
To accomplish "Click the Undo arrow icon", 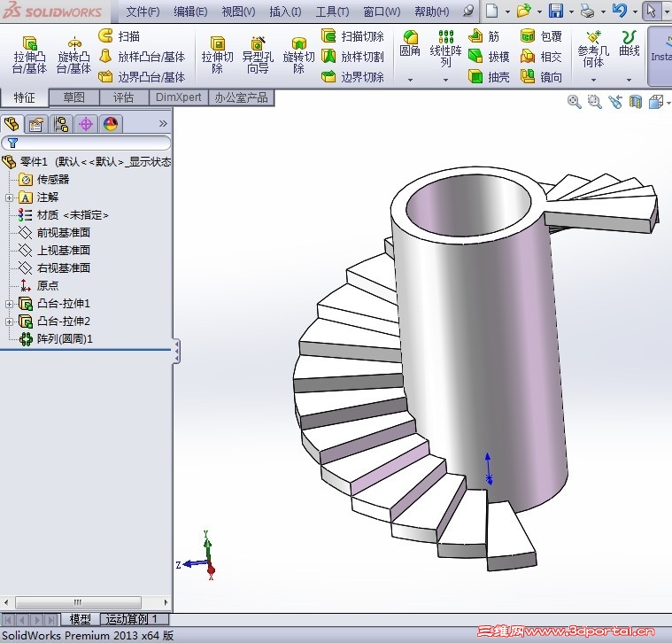I will [620, 11].
